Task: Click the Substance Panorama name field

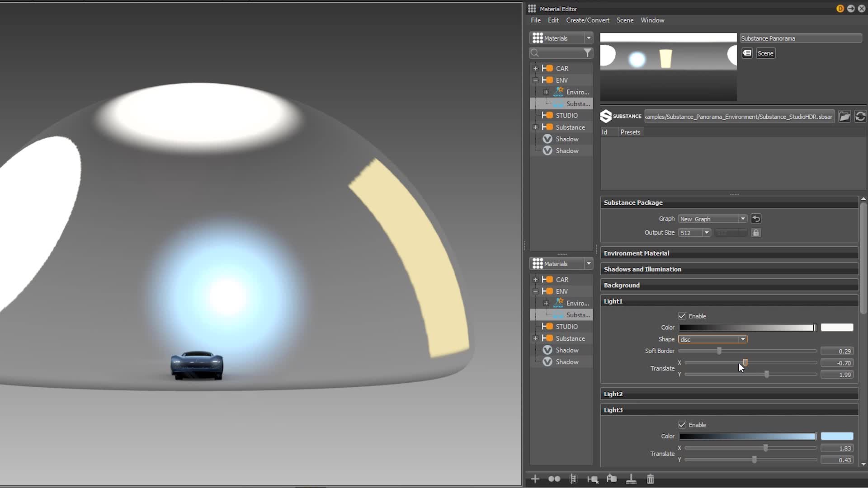Action: click(800, 38)
